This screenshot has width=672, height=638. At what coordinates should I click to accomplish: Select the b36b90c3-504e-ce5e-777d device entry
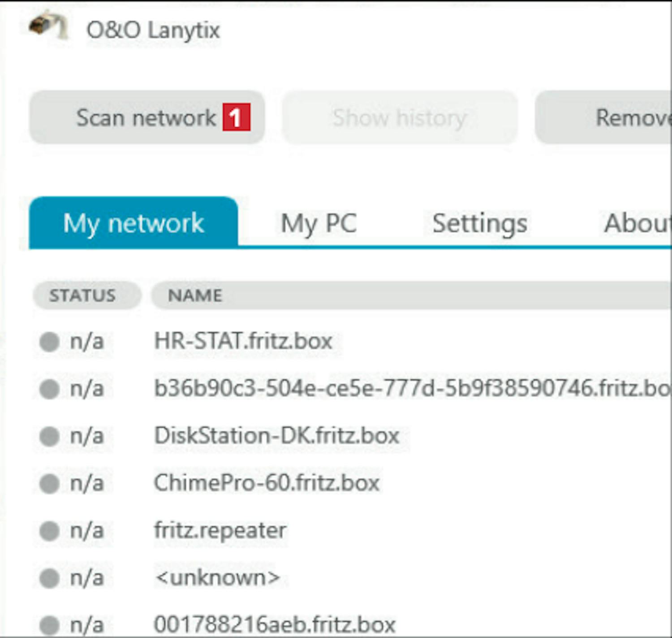[413, 388]
